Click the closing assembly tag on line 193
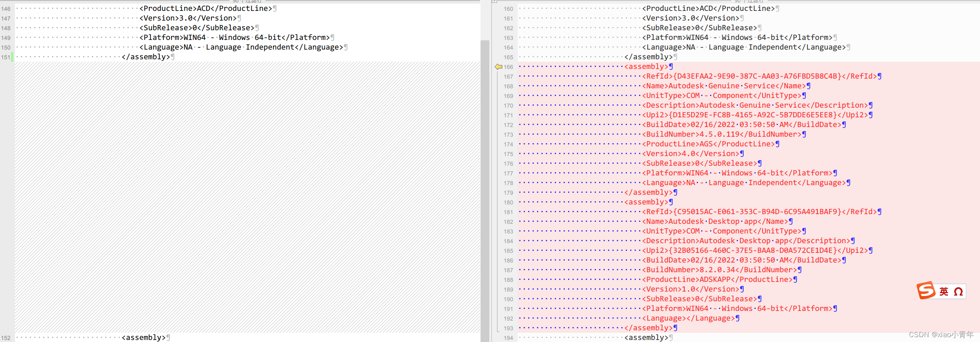Viewport: 980px width, 342px height. click(x=649, y=328)
